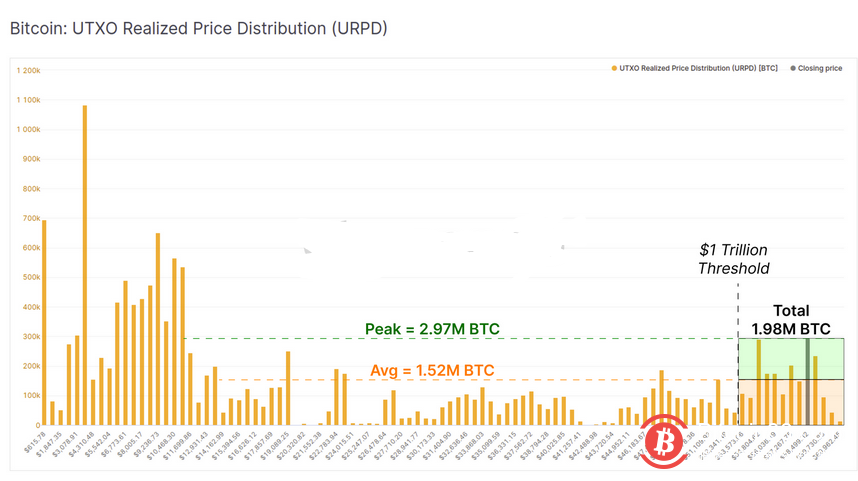Click the Total 1.98M BTC label

(791, 319)
